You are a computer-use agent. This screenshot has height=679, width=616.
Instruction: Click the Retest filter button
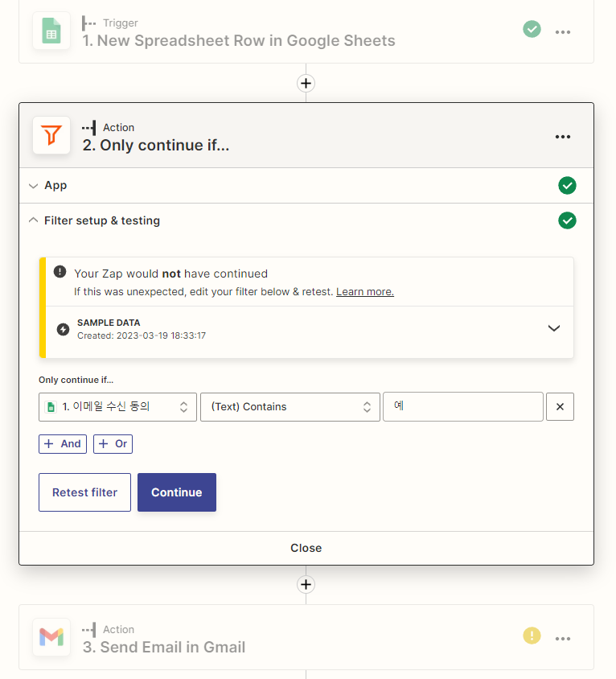click(x=85, y=492)
